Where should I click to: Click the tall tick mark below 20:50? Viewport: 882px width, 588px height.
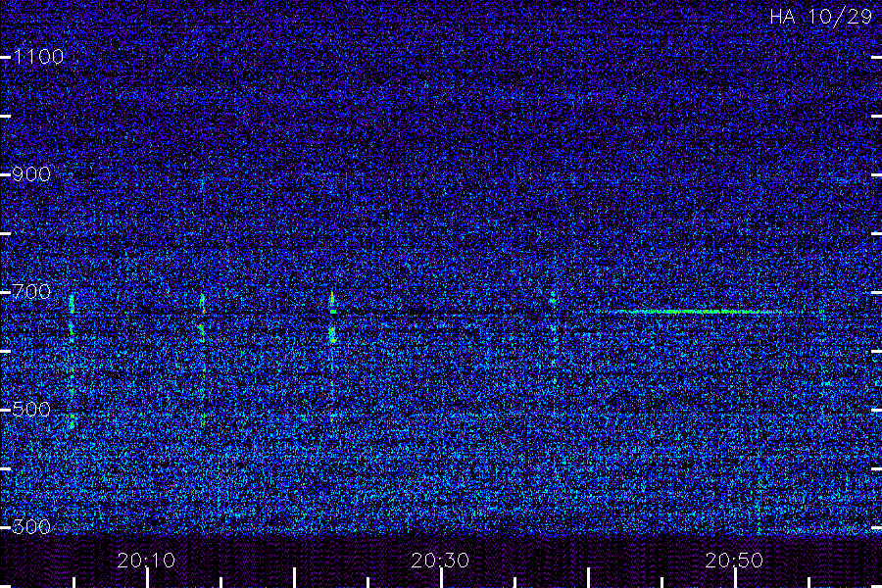pos(736,578)
